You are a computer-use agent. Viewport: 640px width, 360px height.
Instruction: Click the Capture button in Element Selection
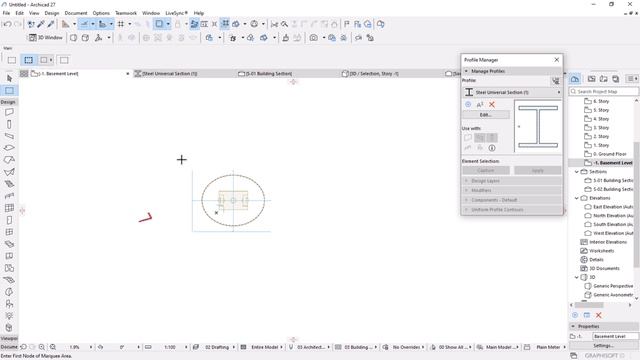click(x=486, y=170)
